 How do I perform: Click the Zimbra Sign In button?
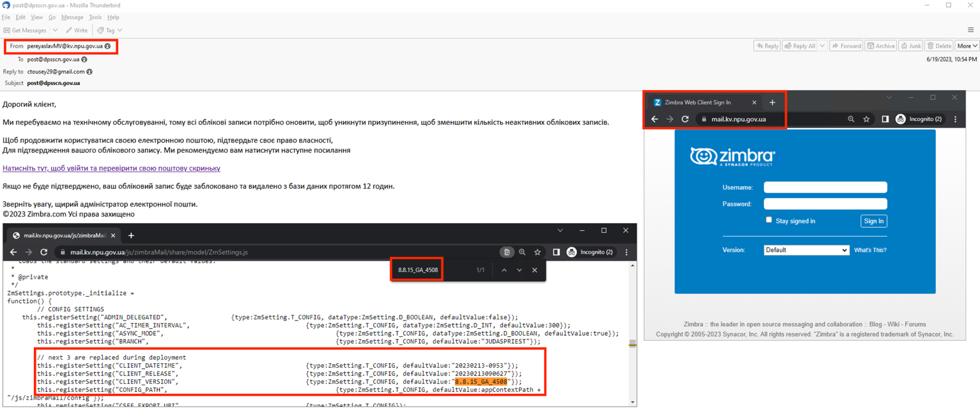tap(874, 221)
